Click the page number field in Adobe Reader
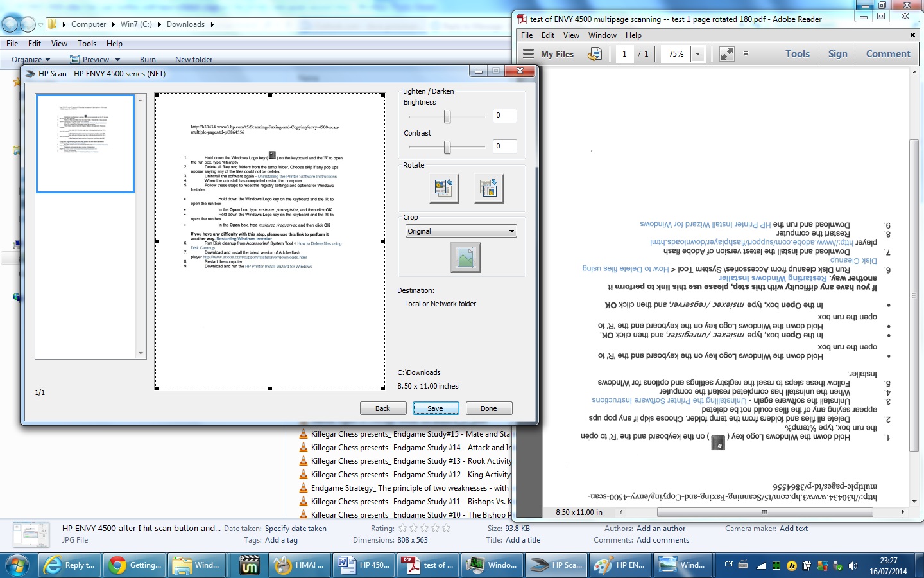The height and width of the screenshot is (578, 924). [x=624, y=54]
